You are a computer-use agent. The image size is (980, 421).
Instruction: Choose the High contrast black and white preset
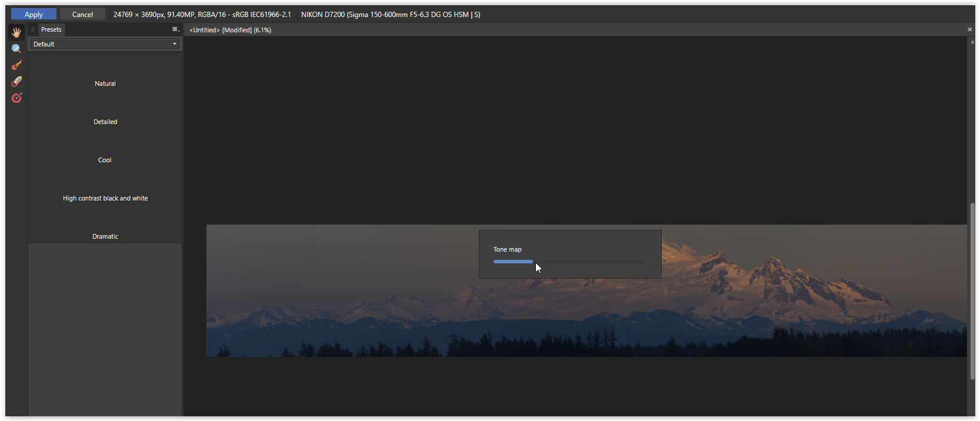105,198
